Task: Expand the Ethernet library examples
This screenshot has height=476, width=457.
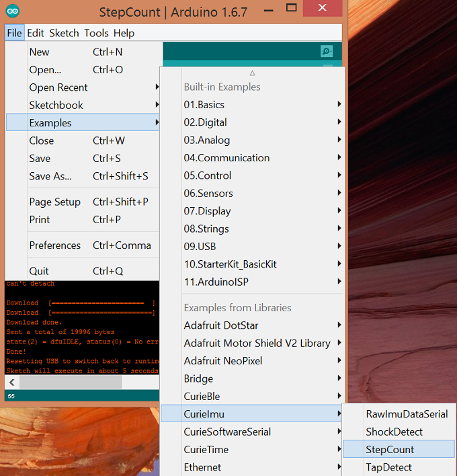Action: click(253, 467)
